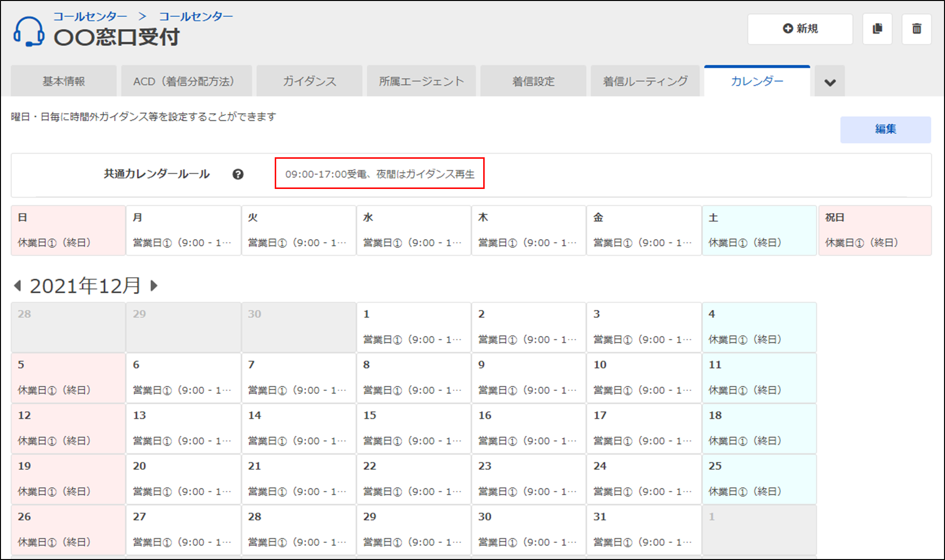Select December 20 calendar cell
This screenshot has width=945, height=560.
[x=184, y=479]
